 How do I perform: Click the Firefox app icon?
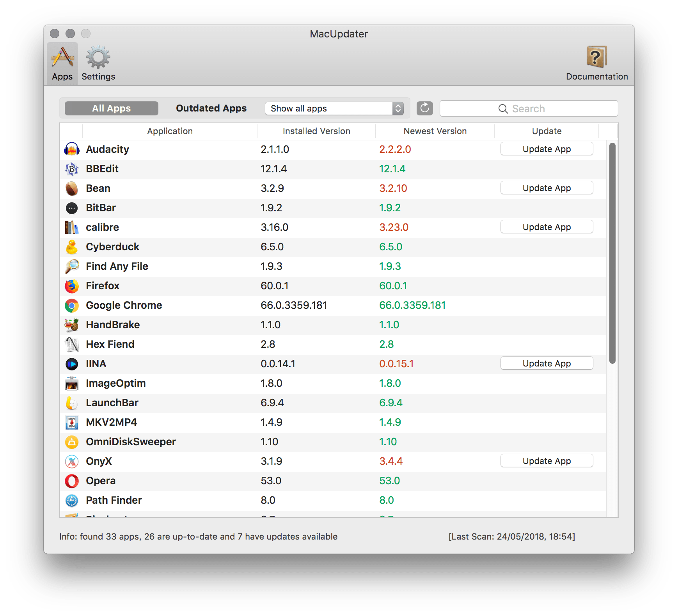(72, 286)
